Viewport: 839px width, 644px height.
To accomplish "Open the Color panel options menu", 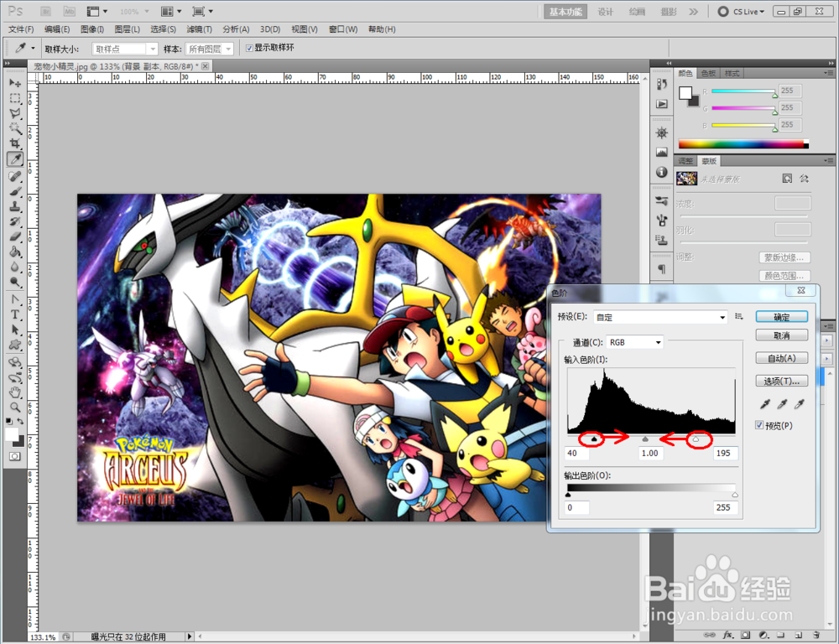I will pos(828,73).
